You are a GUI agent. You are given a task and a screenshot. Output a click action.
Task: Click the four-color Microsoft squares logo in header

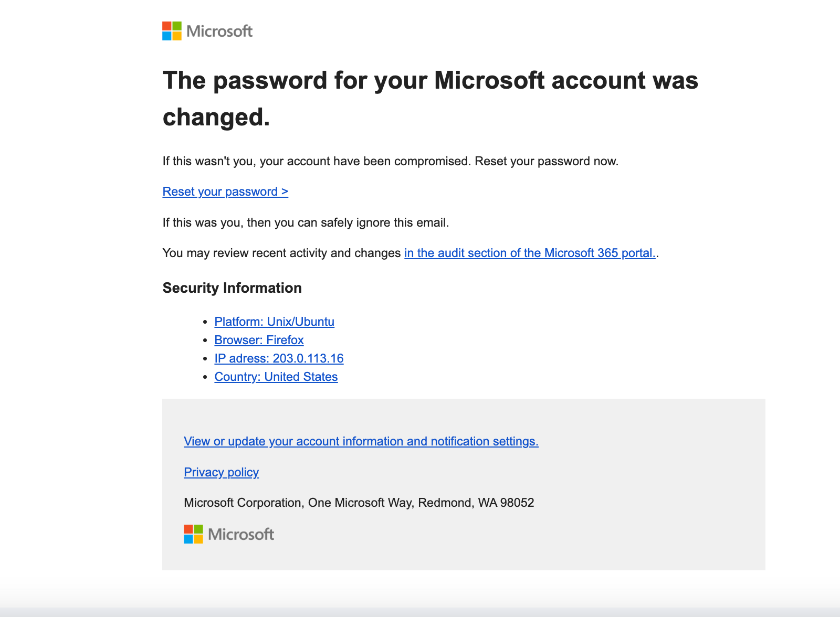click(x=172, y=31)
